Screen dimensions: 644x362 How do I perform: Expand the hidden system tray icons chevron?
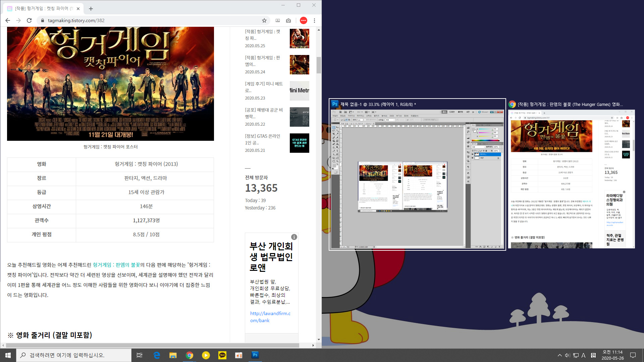click(x=559, y=355)
